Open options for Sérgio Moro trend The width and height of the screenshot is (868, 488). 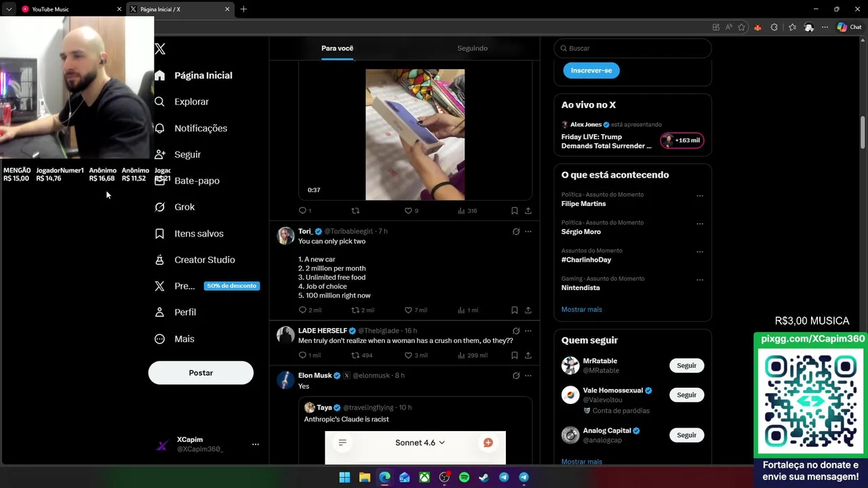pos(700,224)
